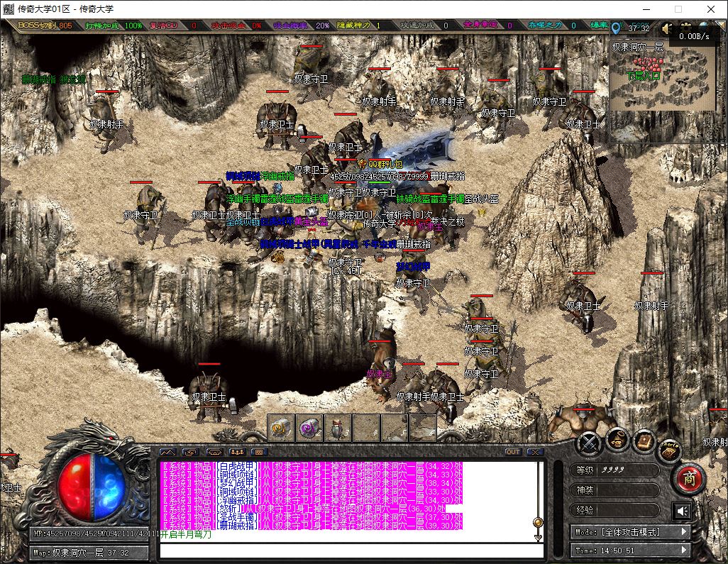
Task: Click the chat scroll down arrow
Action: (538, 537)
